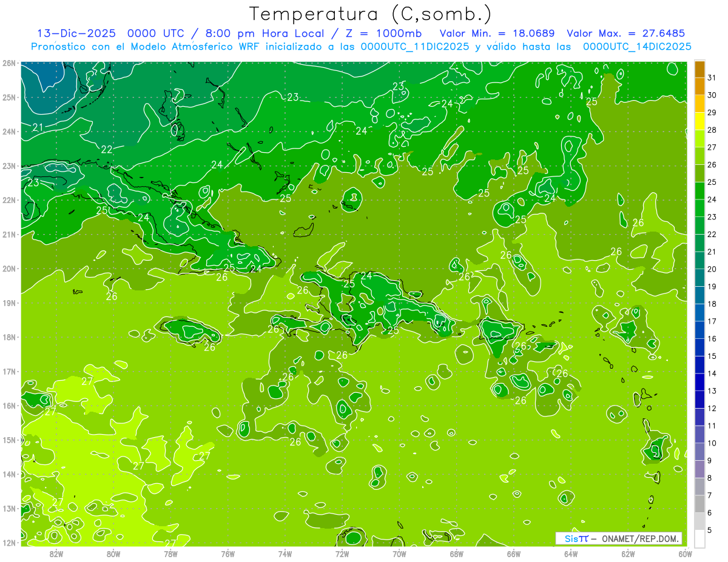Click the "8:00 pm Hora Local" text
This screenshot has width=728, height=562.
[x=265, y=33]
